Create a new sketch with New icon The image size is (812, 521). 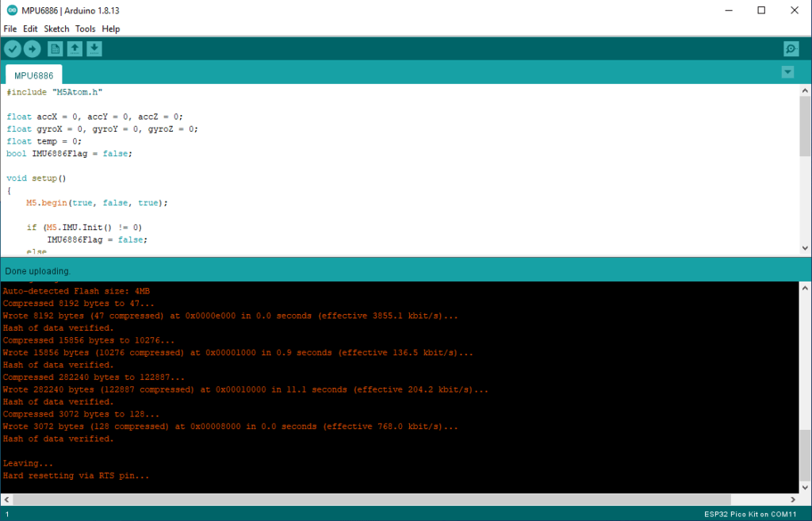click(55, 49)
